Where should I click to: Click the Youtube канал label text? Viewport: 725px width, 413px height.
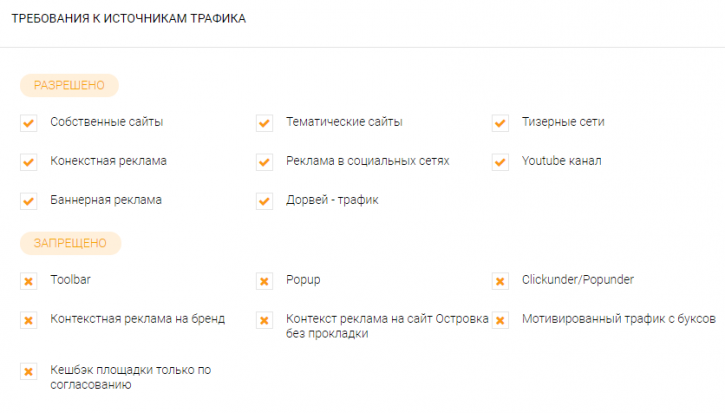click(x=561, y=161)
